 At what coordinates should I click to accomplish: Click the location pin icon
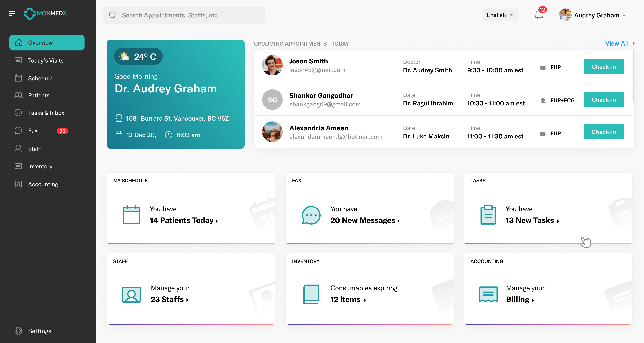tap(119, 118)
